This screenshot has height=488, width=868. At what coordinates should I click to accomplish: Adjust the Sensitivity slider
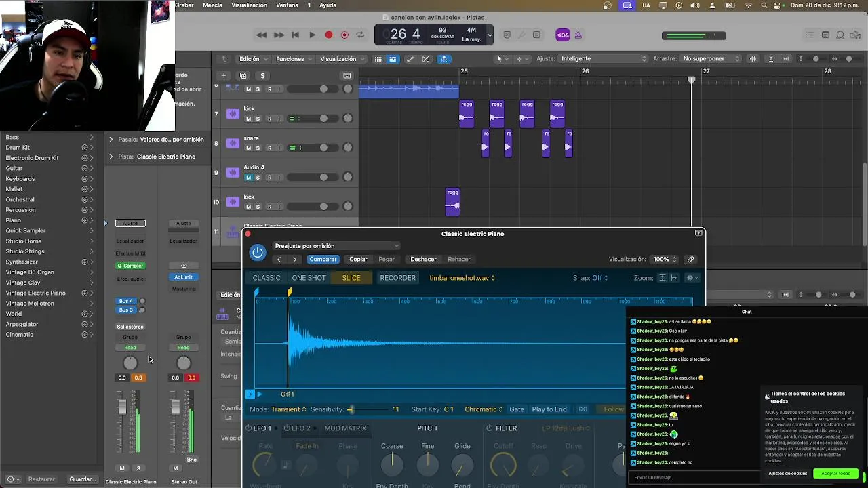350,409
